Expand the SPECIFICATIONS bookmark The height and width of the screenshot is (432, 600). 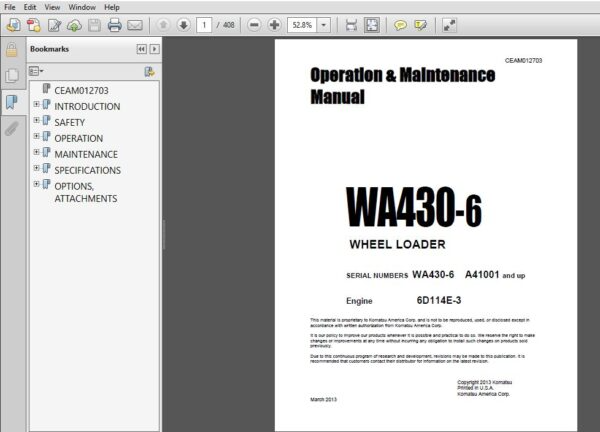(36, 168)
